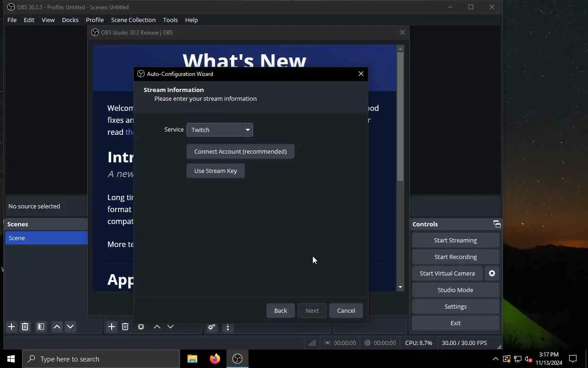Viewport: 588px width, 368px height.
Task: Click taskbar clock showing 3:17 PM
Action: (549, 359)
